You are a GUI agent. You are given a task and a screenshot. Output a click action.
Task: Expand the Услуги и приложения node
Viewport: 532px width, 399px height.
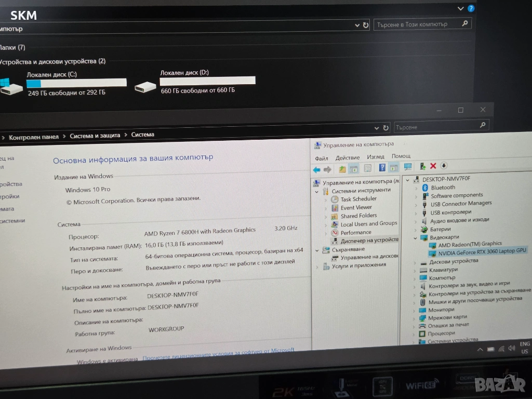tap(317, 266)
